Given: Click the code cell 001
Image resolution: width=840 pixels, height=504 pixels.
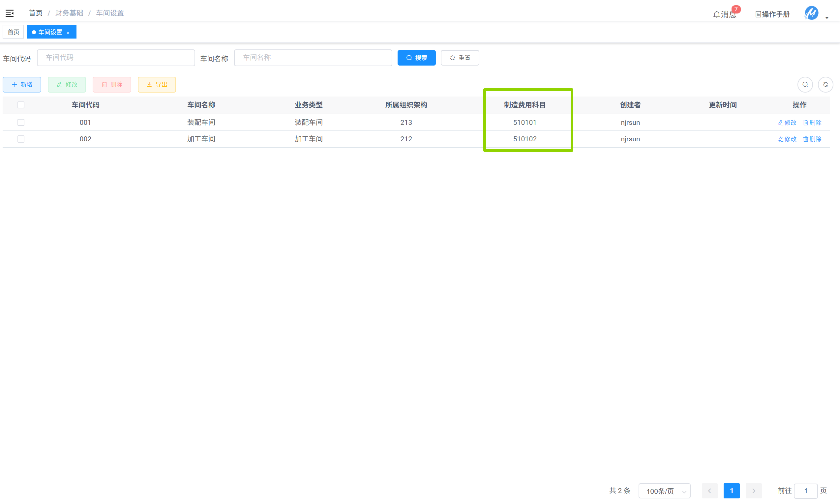Looking at the screenshot, I should point(85,123).
